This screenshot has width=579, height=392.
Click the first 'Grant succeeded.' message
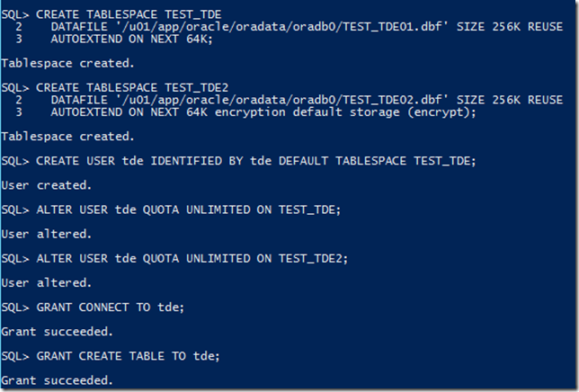click(58, 332)
